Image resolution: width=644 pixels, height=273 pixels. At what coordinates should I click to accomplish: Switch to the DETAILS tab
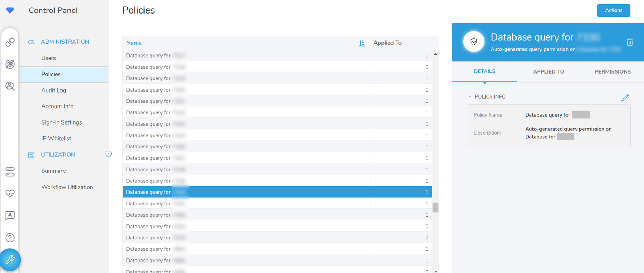tap(484, 71)
